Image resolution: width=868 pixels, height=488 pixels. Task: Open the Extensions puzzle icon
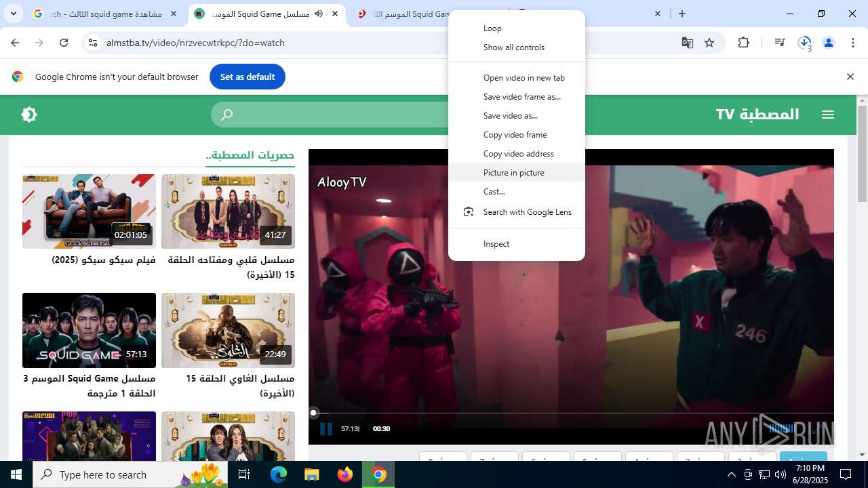[744, 43]
